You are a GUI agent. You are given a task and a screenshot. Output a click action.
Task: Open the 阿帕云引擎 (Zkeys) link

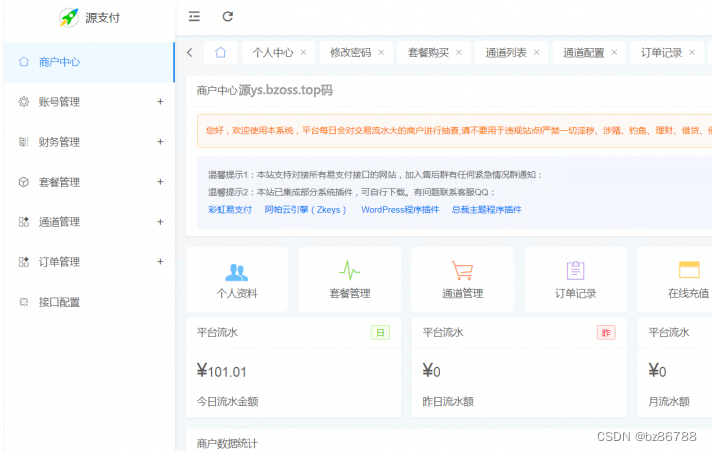[x=305, y=209]
